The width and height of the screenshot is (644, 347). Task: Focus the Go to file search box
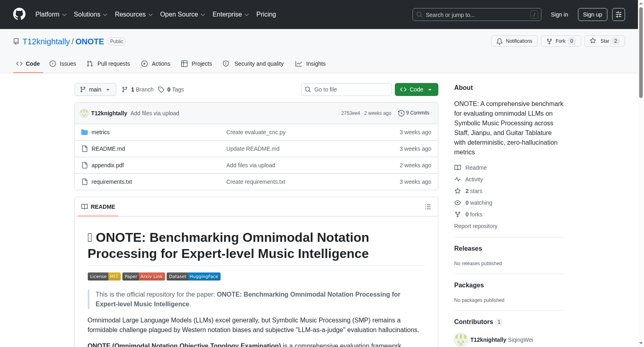(346, 89)
